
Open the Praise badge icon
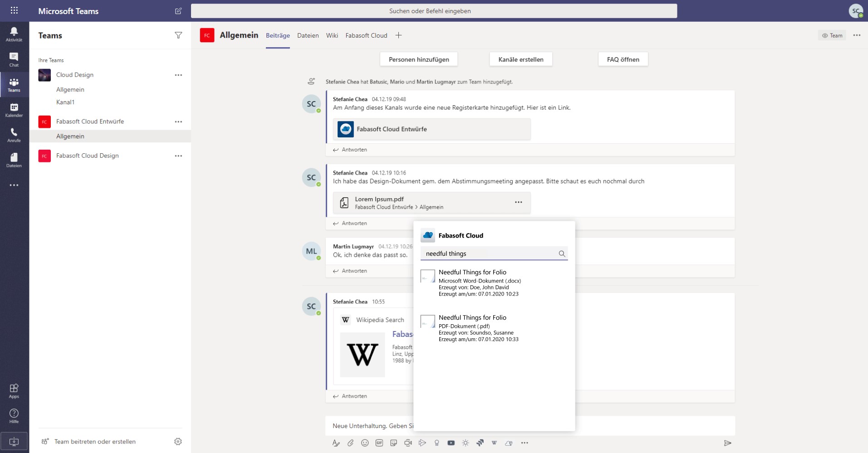(x=437, y=443)
